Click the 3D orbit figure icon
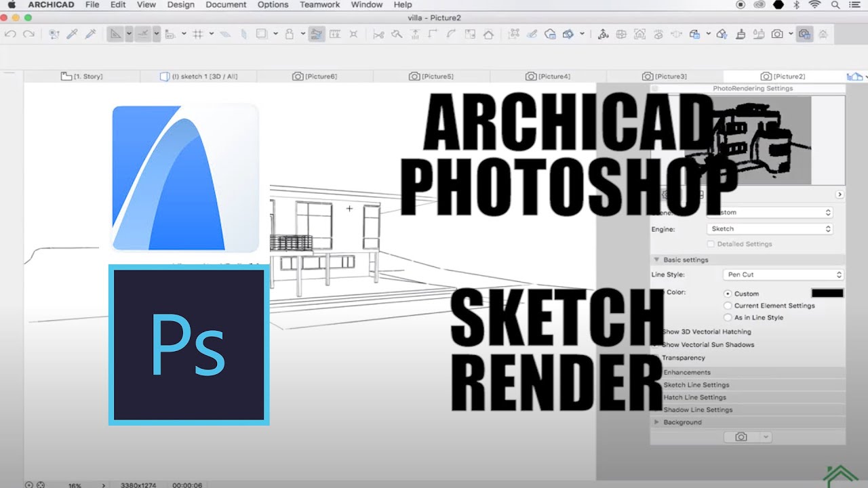The width and height of the screenshot is (868, 488). pyautogui.click(x=603, y=34)
